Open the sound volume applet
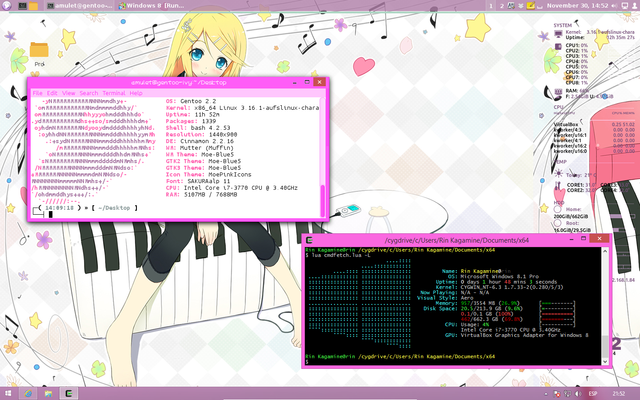This screenshot has width=640, height=400. (614, 6)
